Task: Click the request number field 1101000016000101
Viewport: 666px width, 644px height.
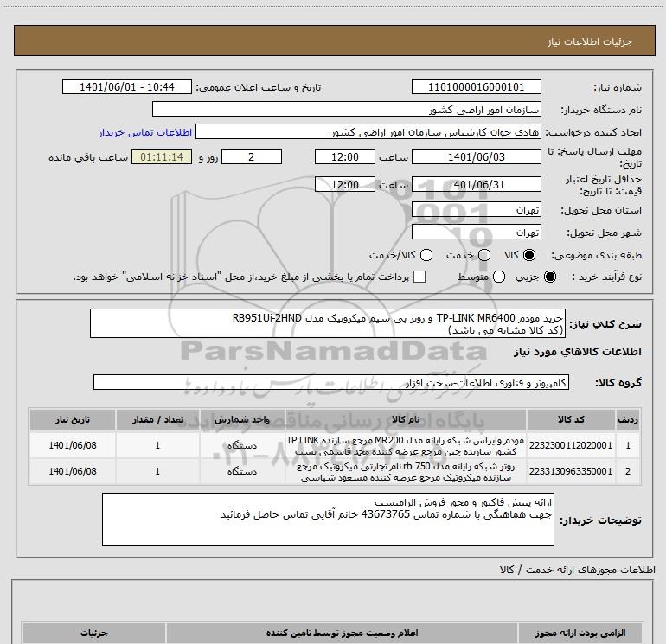Action: (476, 86)
